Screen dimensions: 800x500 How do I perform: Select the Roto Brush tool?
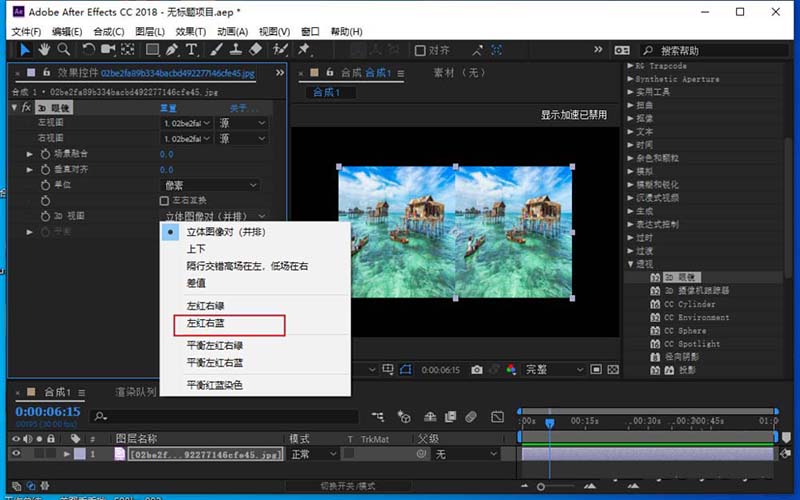[280, 49]
